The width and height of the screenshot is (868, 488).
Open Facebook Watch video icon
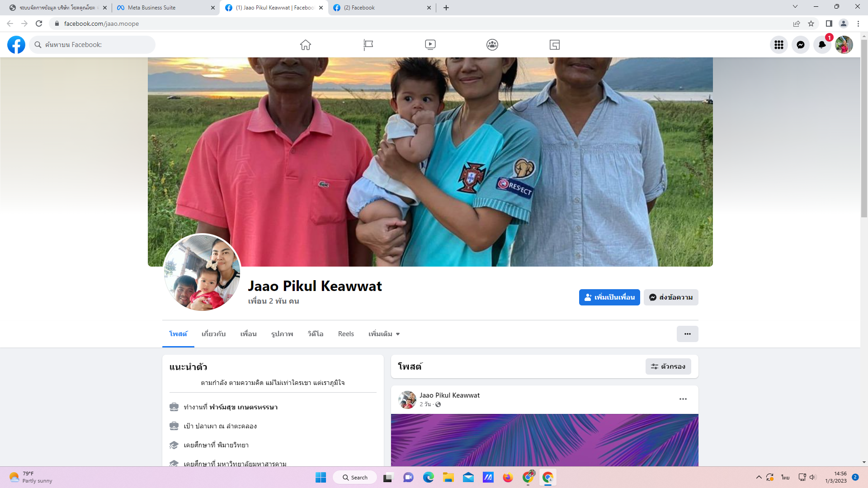430,45
